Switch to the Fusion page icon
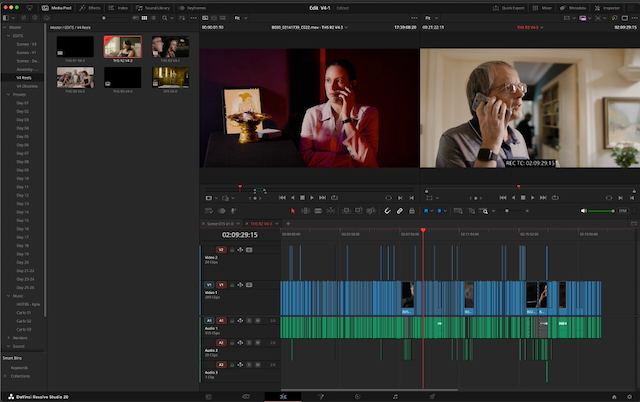 coord(321,397)
